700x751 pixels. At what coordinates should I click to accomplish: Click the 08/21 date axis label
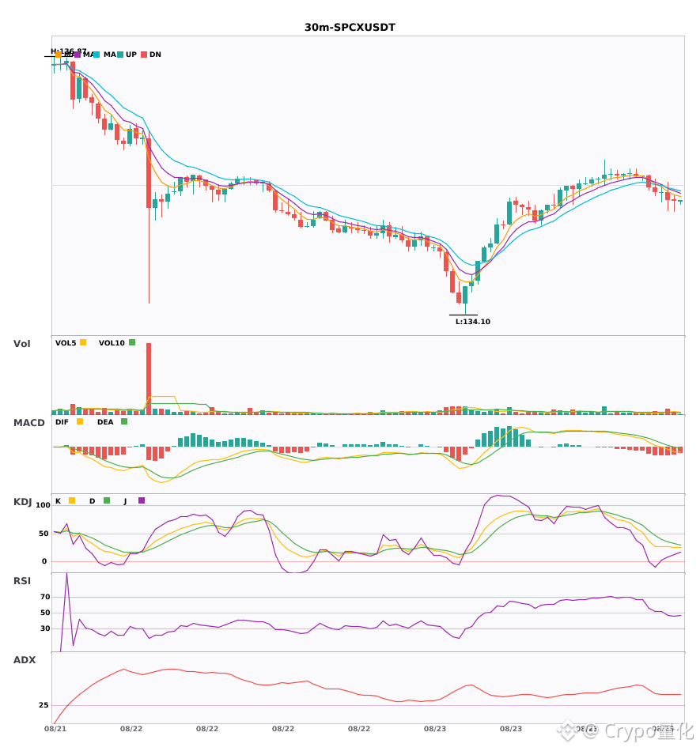point(55,729)
